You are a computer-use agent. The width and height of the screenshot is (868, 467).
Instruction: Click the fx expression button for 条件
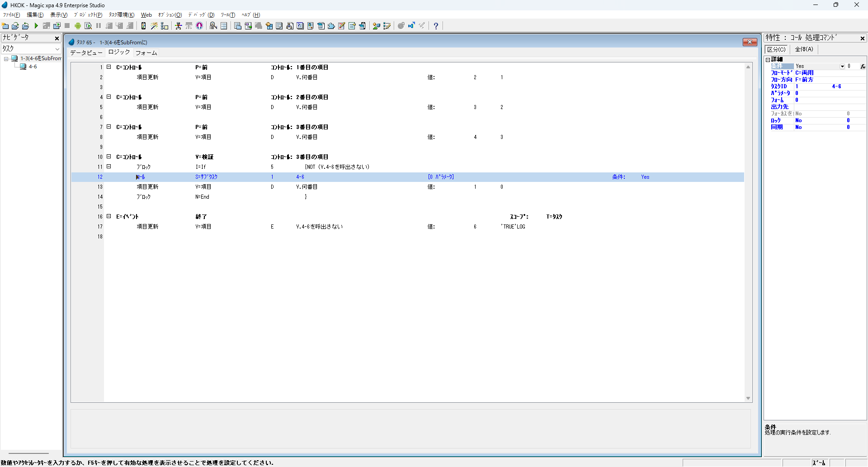point(863,67)
